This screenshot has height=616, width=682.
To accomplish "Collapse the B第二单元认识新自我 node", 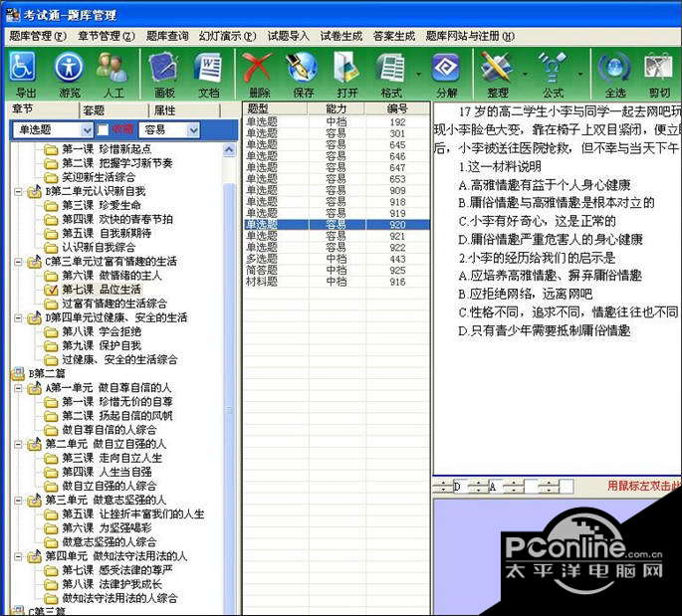I will coord(18,191).
